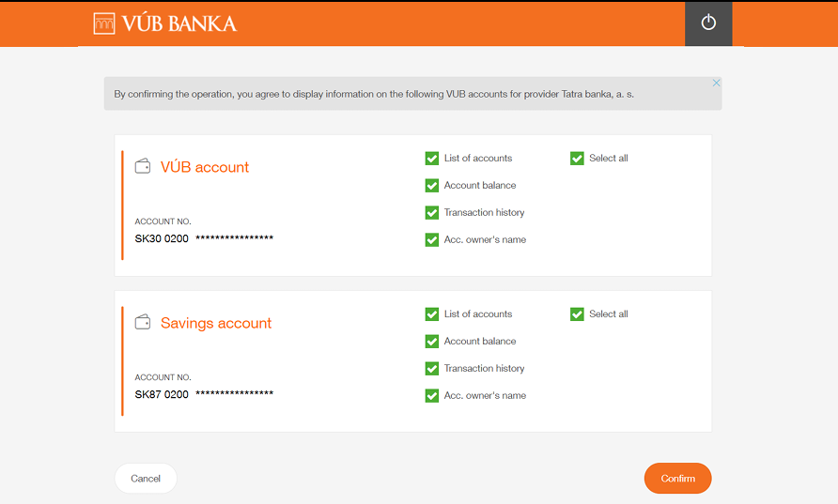Uncheck List of accounts for VÚB account
The width and height of the screenshot is (838, 504).
[432, 159]
